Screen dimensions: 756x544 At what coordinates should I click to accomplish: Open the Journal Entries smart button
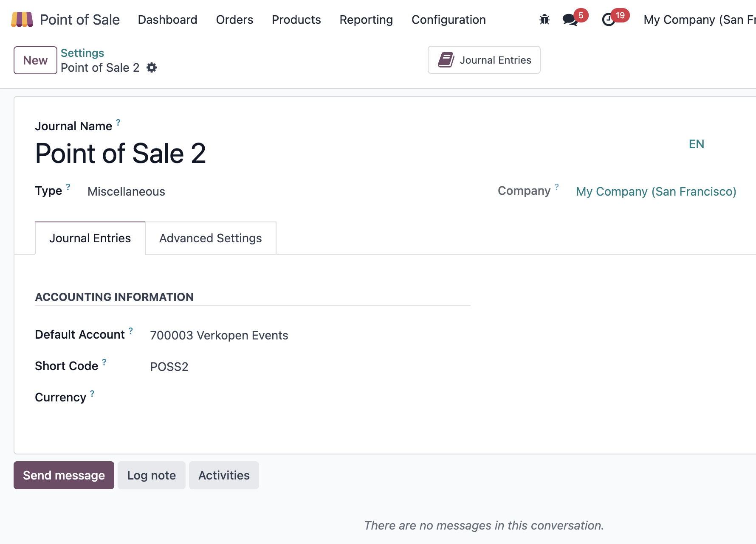click(x=484, y=60)
